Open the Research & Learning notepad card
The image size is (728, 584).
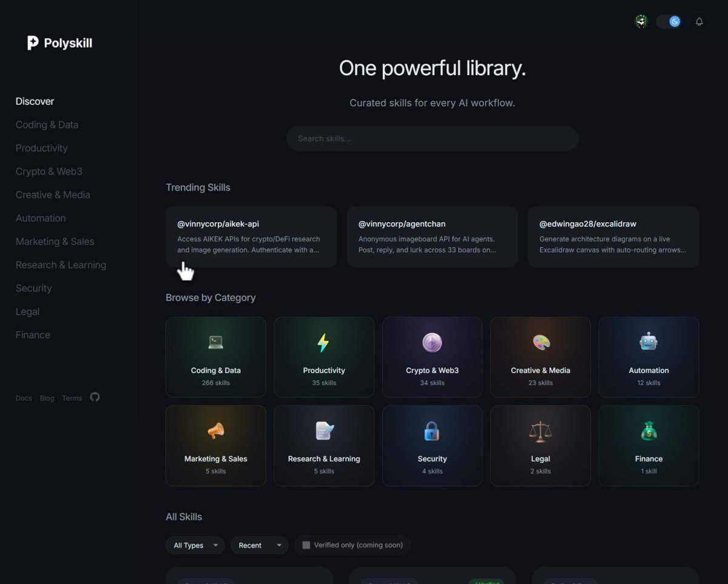tap(324, 446)
